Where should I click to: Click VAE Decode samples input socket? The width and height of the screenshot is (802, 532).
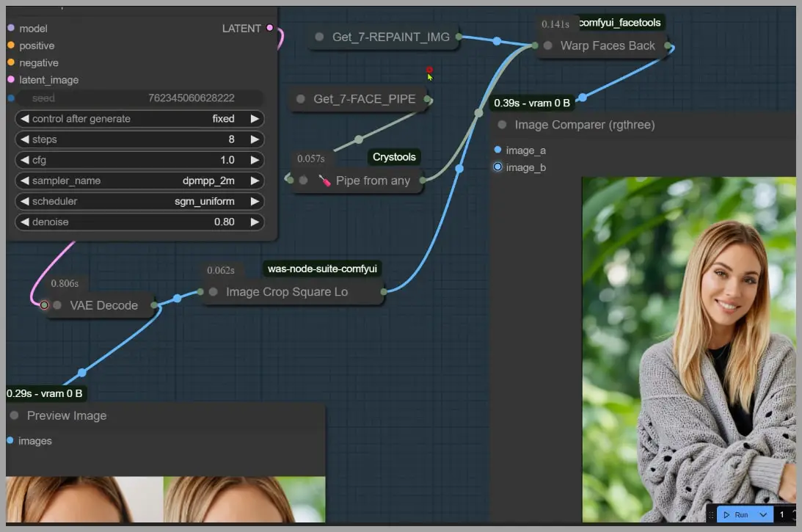click(x=45, y=305)
